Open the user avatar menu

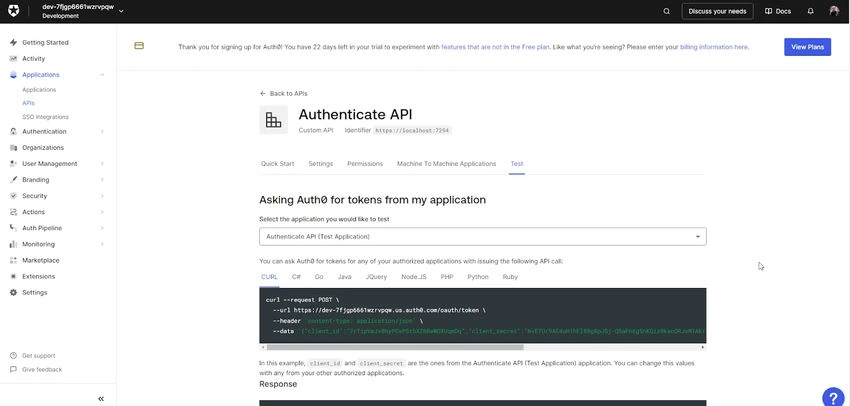click(834, 11)
